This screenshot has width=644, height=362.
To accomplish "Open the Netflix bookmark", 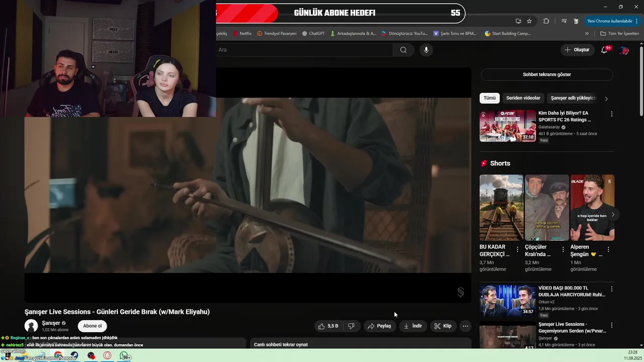I will pos(242,34).
